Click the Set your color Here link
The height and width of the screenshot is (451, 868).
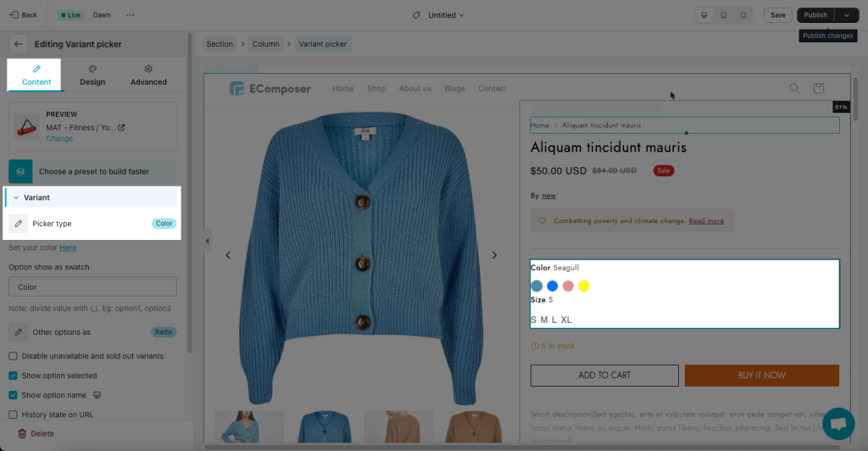tap(68, 248)
